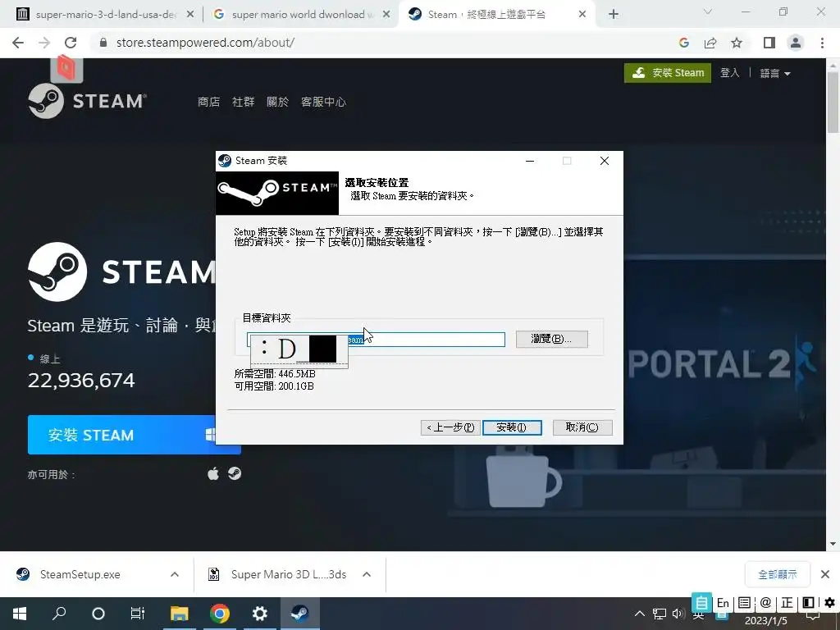This screenshot has width=840, height=630.
Task: Close the Steam 安裝 installer window
Action: [605, 161]
